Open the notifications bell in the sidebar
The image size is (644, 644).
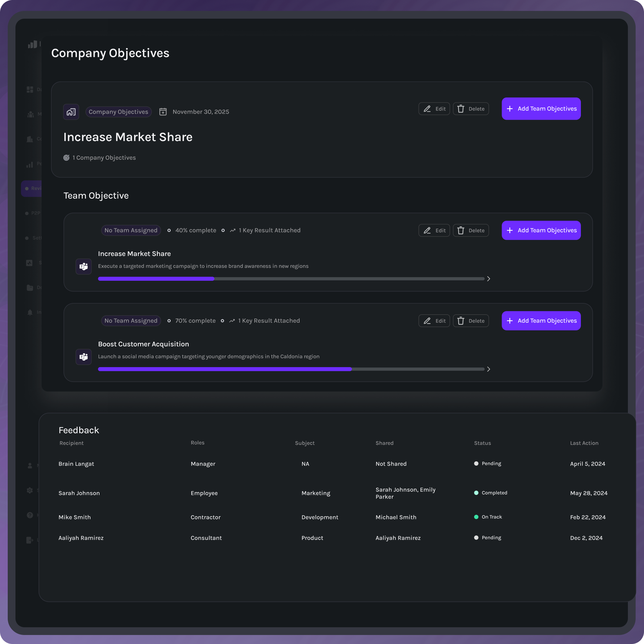29,312
